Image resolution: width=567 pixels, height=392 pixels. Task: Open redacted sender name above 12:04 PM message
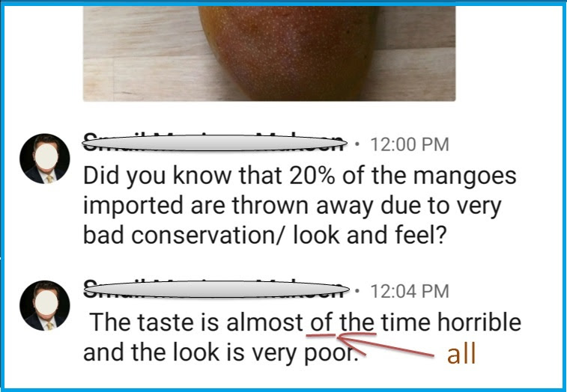point(216,290)
